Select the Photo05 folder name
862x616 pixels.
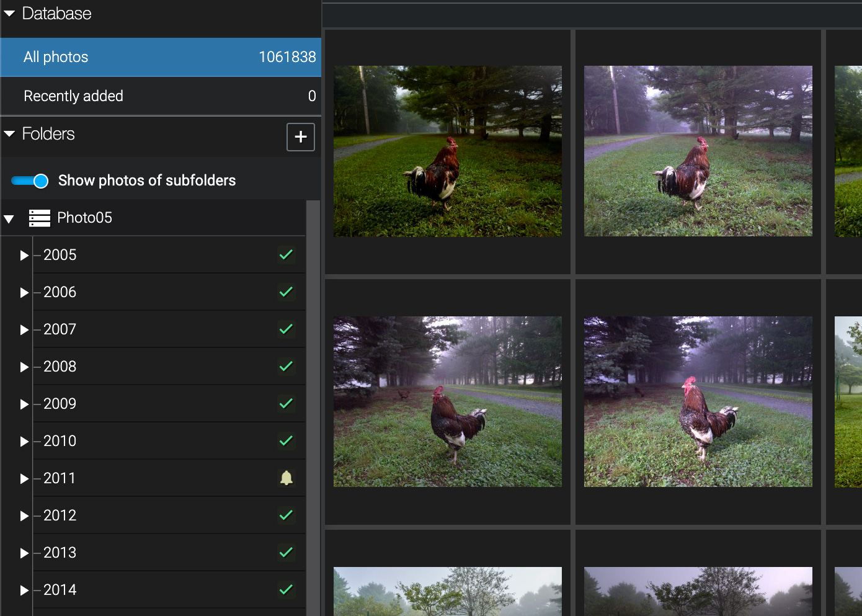(x=85, y=218)
